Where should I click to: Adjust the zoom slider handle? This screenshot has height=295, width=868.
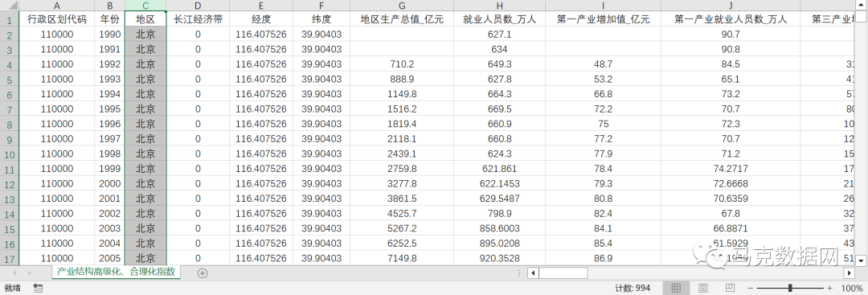point(790,288)
